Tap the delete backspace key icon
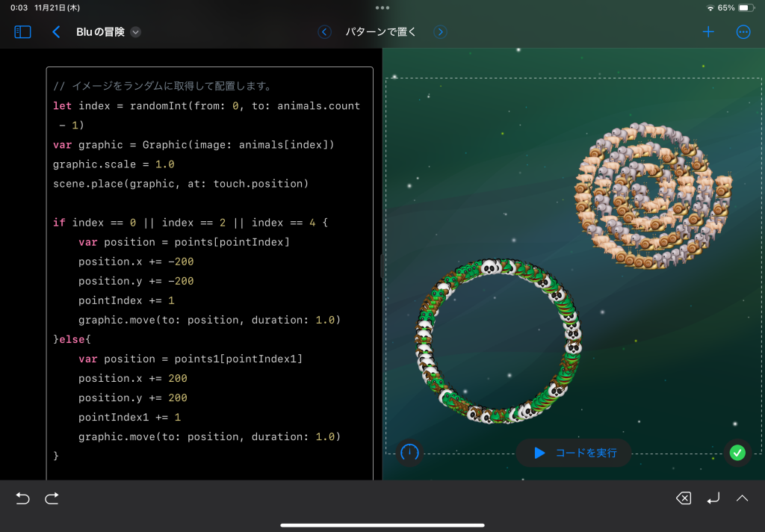The image size is (765, 532). click(x=684, y=498)
